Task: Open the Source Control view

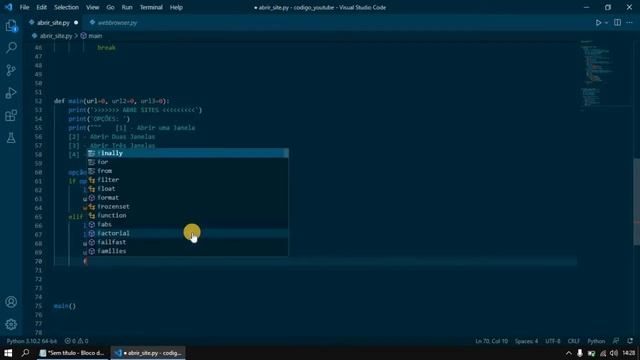Action: [x=11, y=70]
